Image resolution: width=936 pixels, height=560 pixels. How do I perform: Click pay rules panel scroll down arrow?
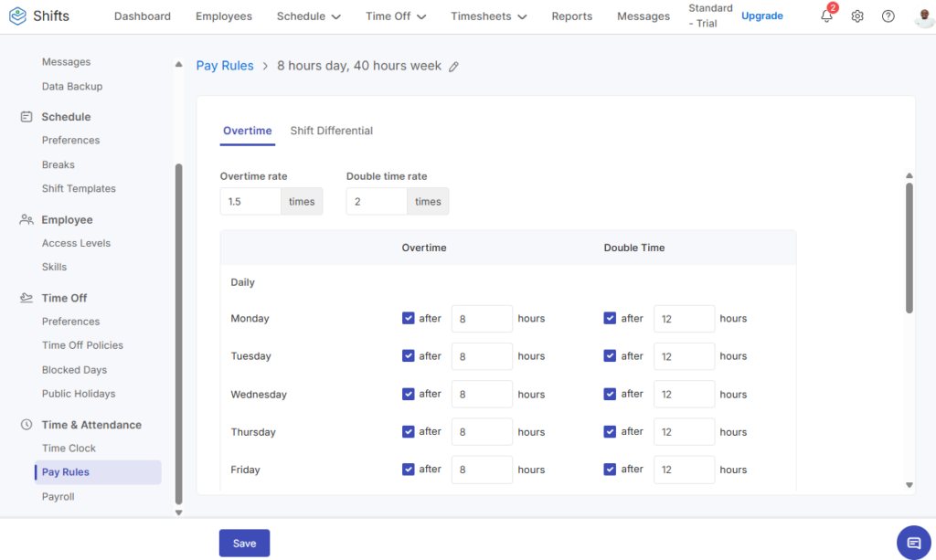(909, 485)
